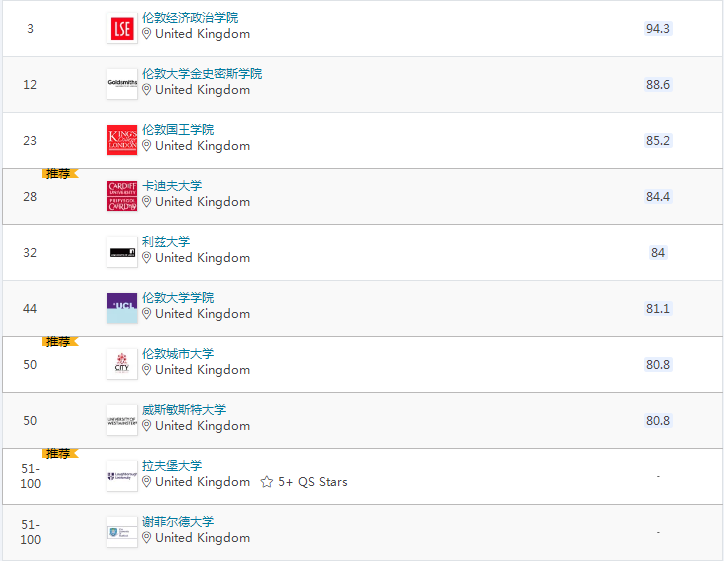Open the 伦敦经济政治学院 link
Viewport: 724px width, 561px height.
click(x=190, y=18)
